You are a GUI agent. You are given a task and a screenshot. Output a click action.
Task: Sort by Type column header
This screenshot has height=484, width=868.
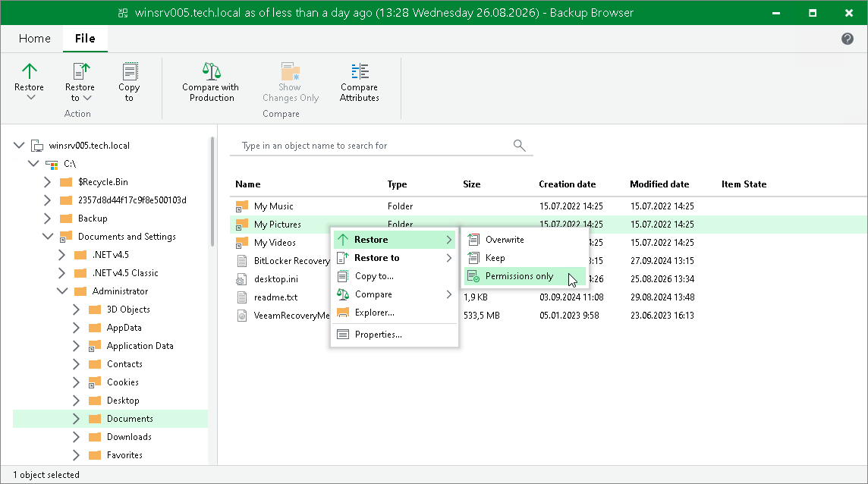point(397,184)
